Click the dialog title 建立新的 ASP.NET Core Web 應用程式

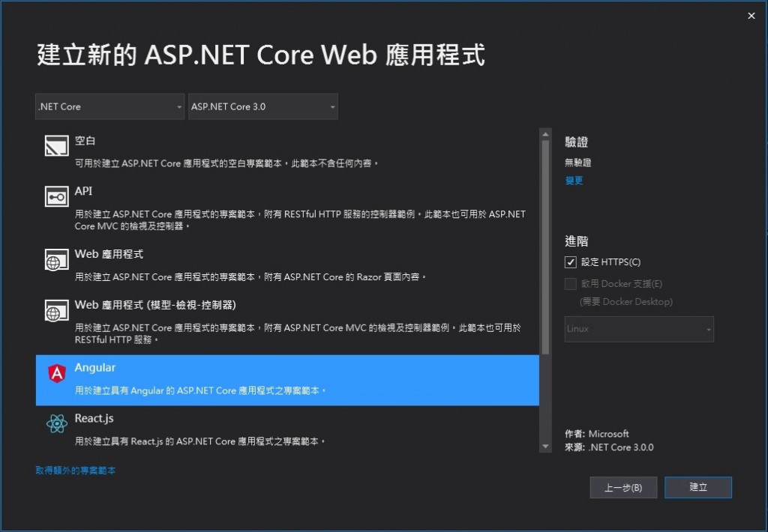(261, 55)
